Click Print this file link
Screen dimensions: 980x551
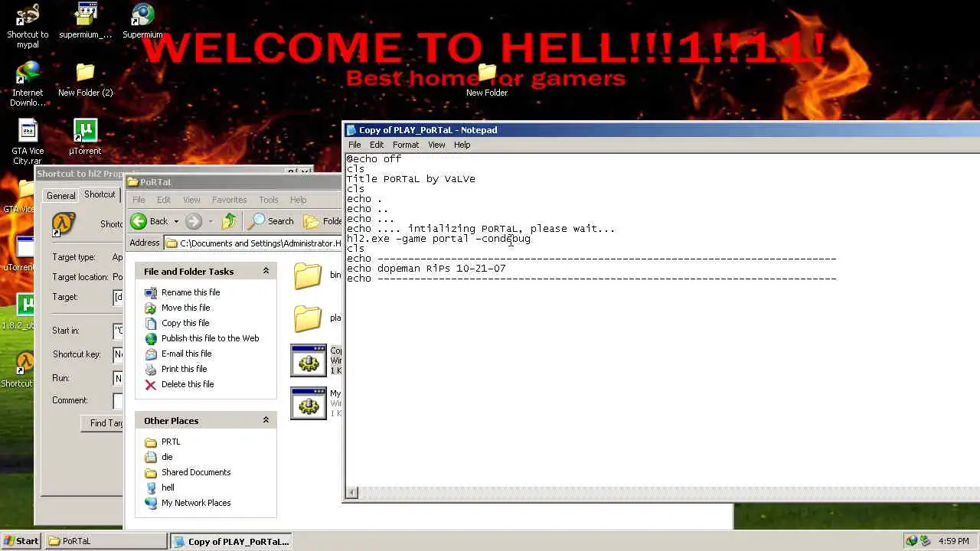click(x=184, y=369)
